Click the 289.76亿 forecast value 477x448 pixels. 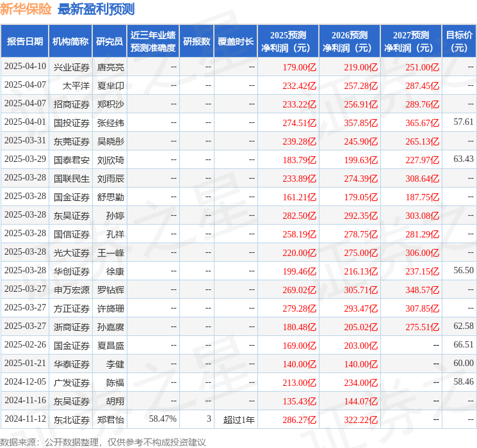[423, 104]
